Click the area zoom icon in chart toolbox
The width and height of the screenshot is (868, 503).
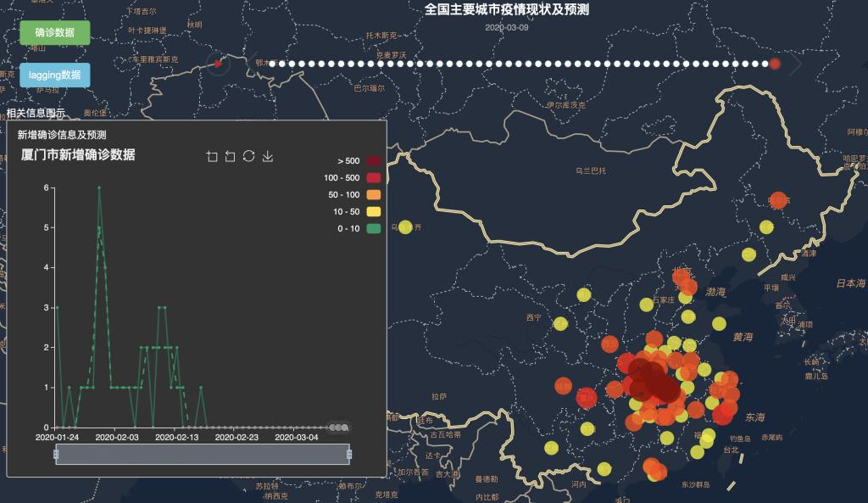click(x=212, y=156)
